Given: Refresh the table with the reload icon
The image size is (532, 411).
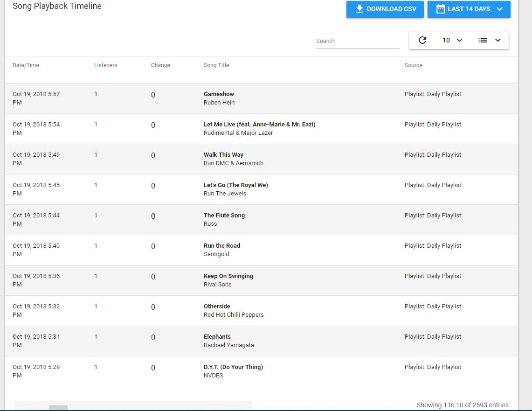Looking at the screenshot, I should click(x=422, y=41).
